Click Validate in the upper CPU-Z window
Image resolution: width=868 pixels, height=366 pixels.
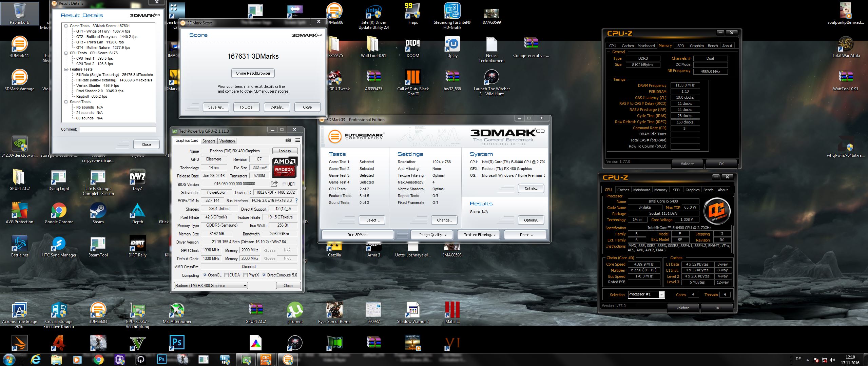687,164
